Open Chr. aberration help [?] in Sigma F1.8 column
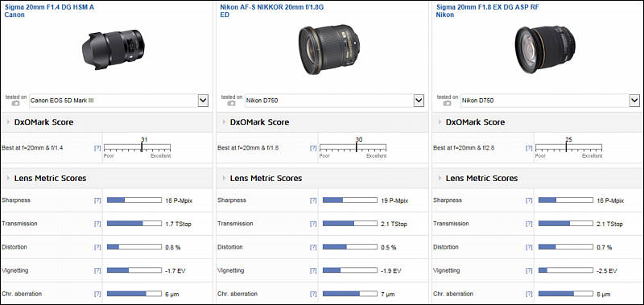644x305 pixels. click(529, 294)
